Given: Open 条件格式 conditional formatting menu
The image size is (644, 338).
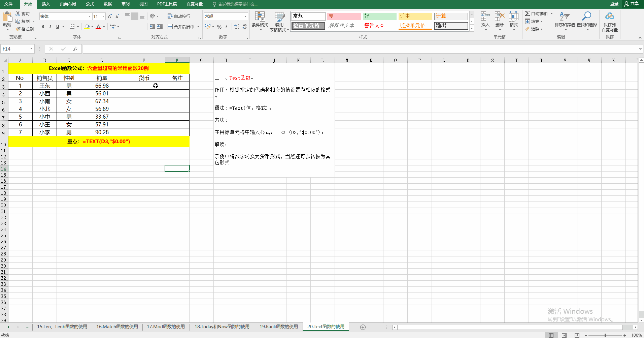Looking at the screenshot, I should point(259,21).
